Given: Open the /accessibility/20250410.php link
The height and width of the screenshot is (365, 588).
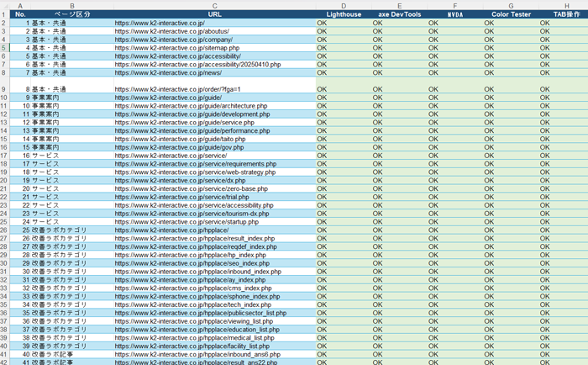Looking at the screenshot, I should [x=197, y=64].
